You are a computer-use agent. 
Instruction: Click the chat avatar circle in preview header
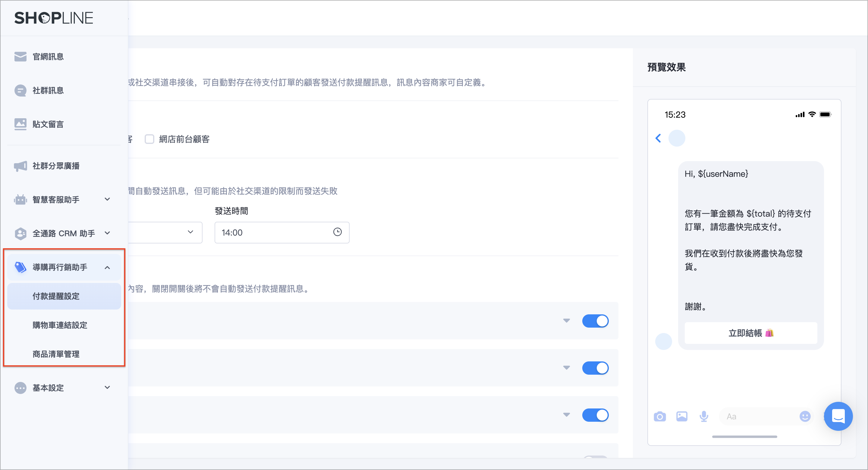tap(677, 138)
